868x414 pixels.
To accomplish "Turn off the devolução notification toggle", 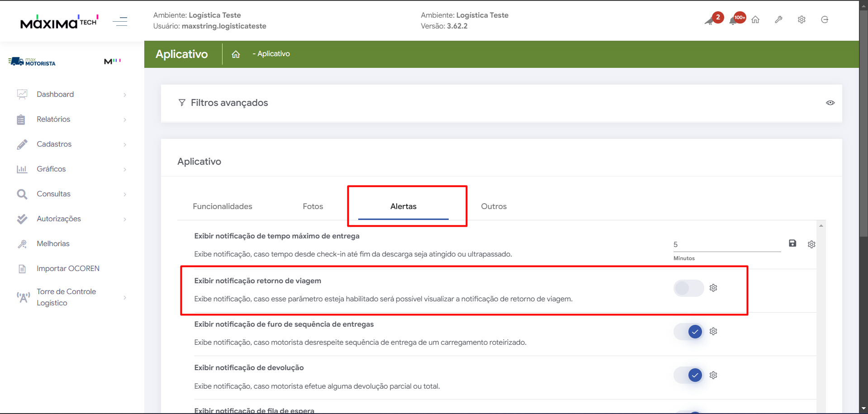I will 688,375.
